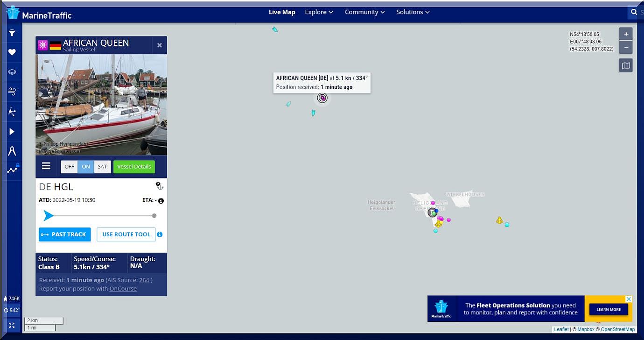644x340 pixels.
Task: Select the SAT toggle option
Action: 102,167
